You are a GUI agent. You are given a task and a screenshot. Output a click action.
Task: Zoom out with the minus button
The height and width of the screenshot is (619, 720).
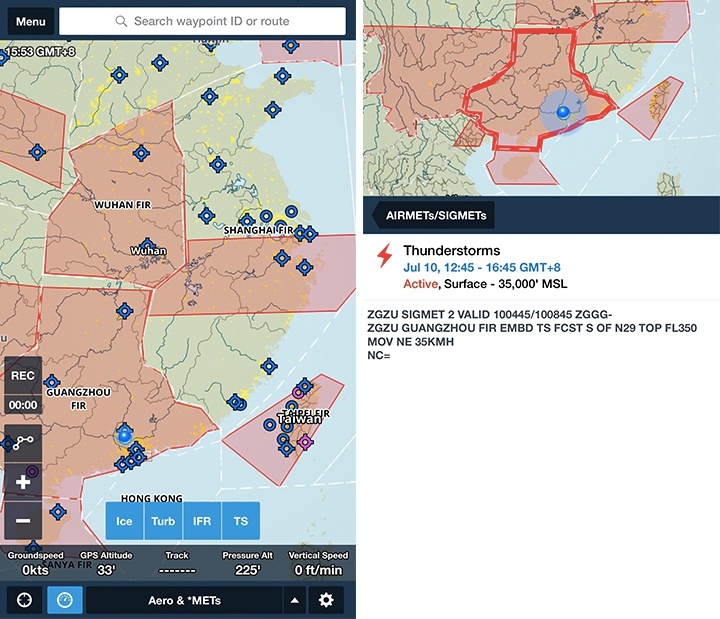[x=23, y=521]
